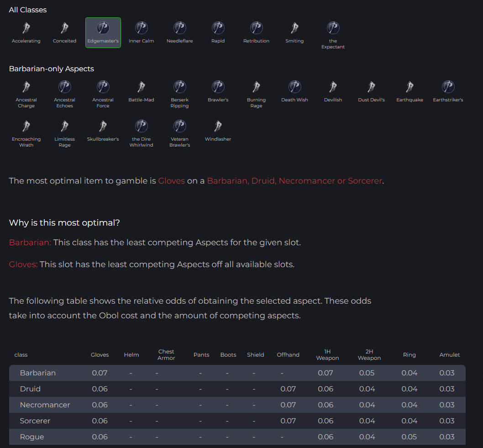Pick the Smiting aspect icon
The width and height of the screenshot is (483, 448).
pyautogui.click(x=294, y=28)
